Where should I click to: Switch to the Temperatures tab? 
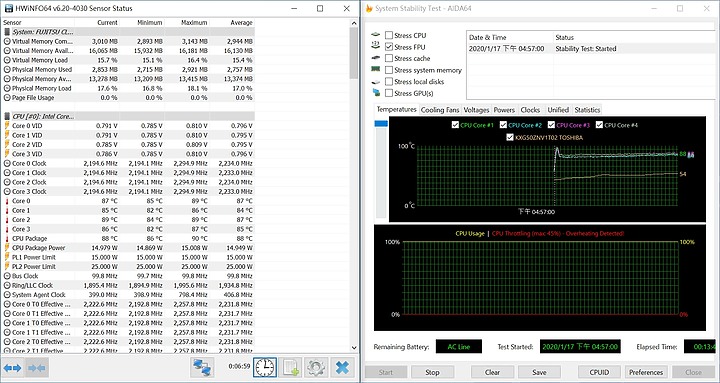(396, 109)
